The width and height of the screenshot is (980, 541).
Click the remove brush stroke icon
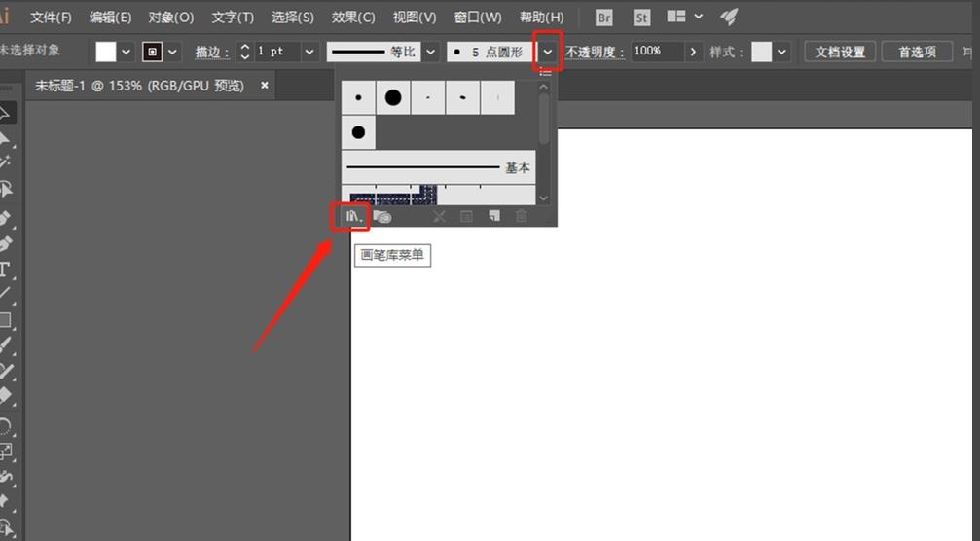(x=439, y=217)
